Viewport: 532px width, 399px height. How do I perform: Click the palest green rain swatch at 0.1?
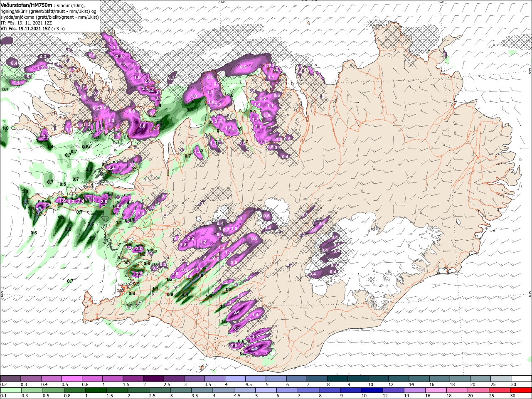11,390
